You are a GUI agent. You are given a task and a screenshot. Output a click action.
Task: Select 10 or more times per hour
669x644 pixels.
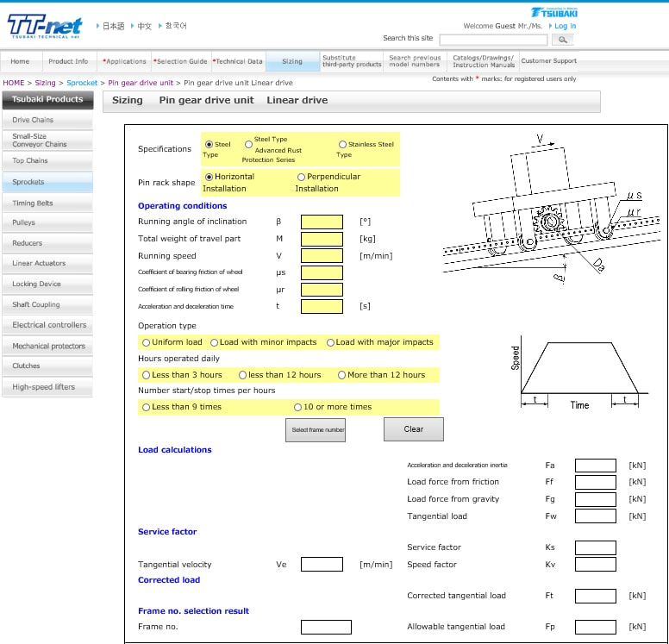(297, 408)
